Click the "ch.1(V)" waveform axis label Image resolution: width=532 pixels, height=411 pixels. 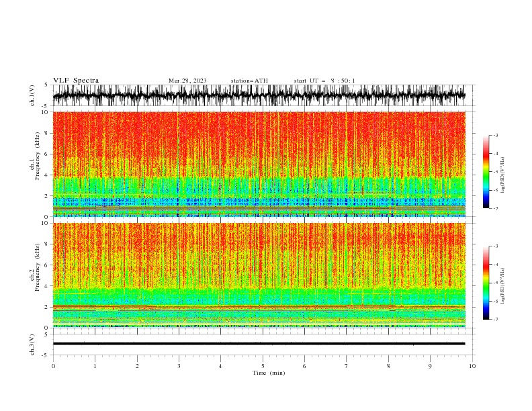[x=32, y=95]
